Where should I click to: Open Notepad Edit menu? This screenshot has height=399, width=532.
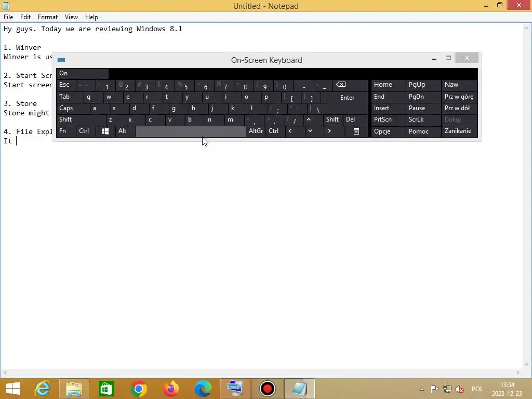click(x=25, y=17)
